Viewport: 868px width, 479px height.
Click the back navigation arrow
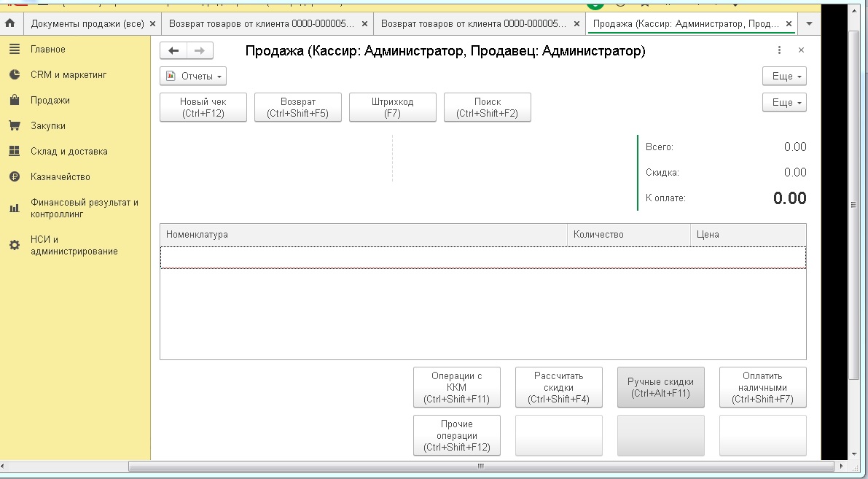point(173,50)
